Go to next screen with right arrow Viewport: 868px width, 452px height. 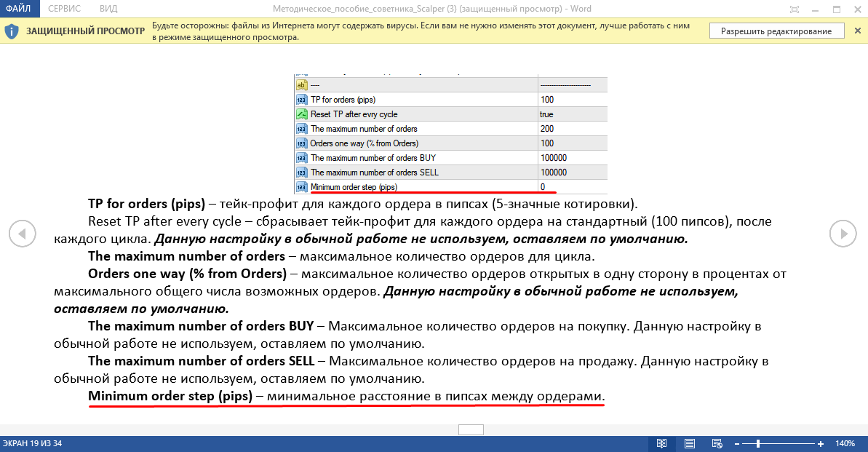point(843,233)
